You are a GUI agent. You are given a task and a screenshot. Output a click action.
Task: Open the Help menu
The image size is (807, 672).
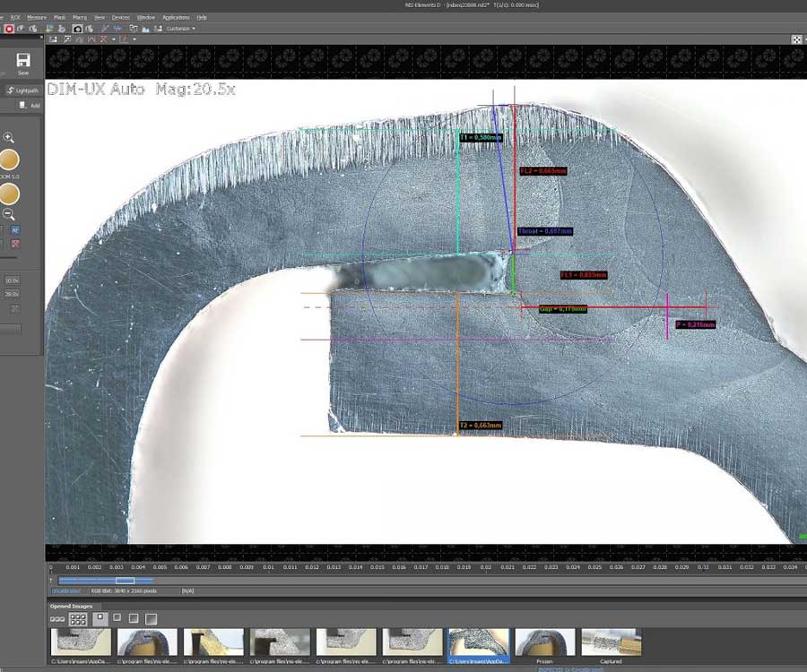202,18
